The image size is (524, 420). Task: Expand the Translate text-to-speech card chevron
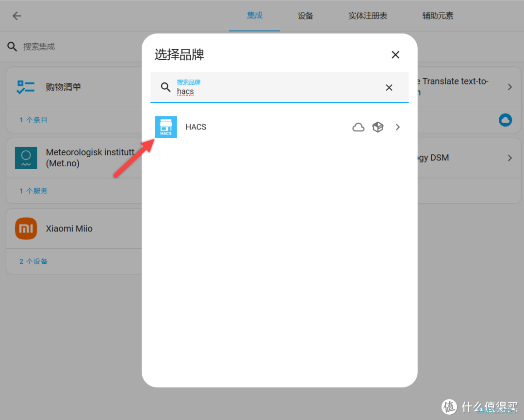509,87
